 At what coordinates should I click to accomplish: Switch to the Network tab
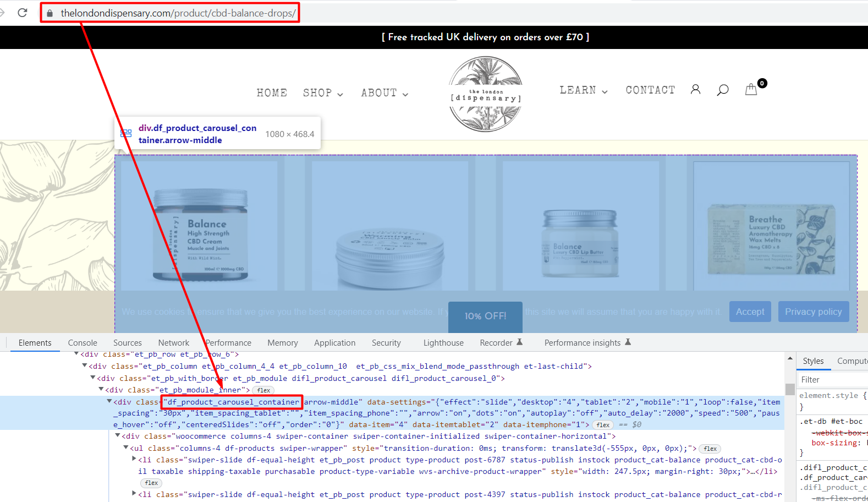[x=174, y=343]
